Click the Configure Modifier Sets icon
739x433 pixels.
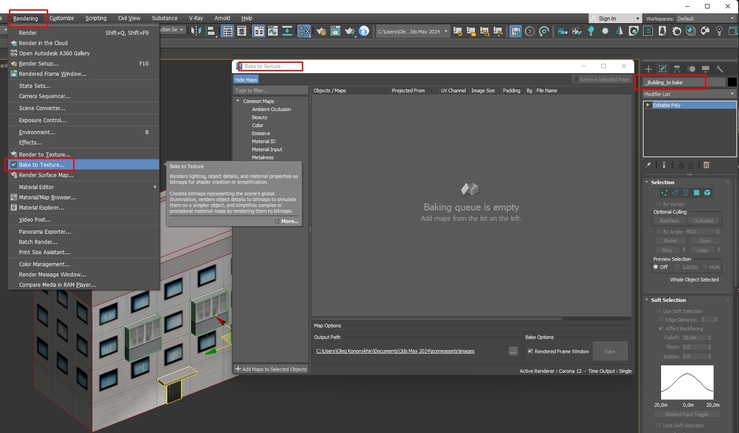706,165
